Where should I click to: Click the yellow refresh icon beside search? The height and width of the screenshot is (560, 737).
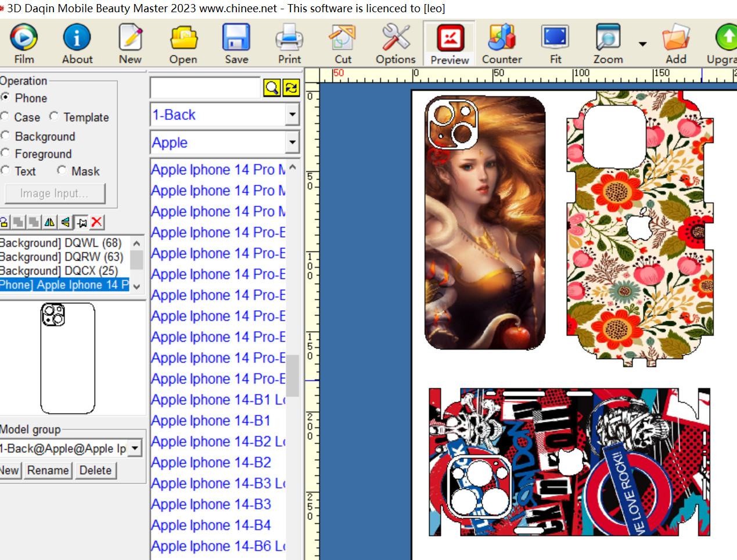pos(291,88)
